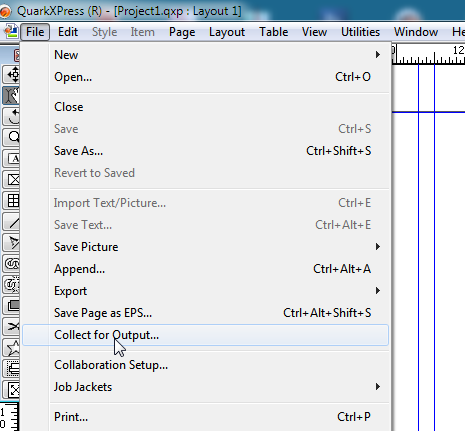Expand the Export submenu arrow
This screenshot has height=431, width=465.
click(378, 291)
